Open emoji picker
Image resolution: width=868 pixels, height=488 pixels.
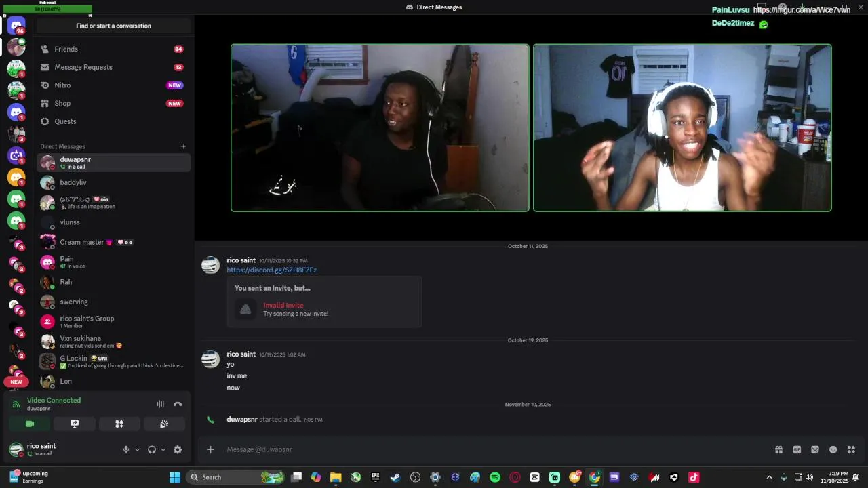click(833, 449)
